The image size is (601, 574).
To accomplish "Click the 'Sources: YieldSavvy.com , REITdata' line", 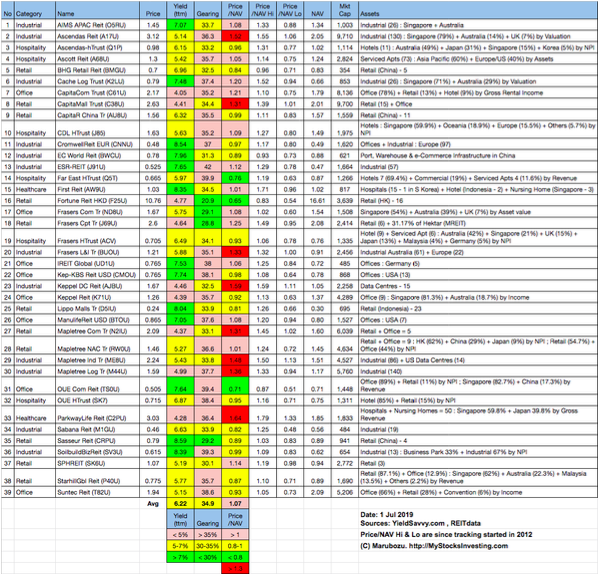I will 420,523.
